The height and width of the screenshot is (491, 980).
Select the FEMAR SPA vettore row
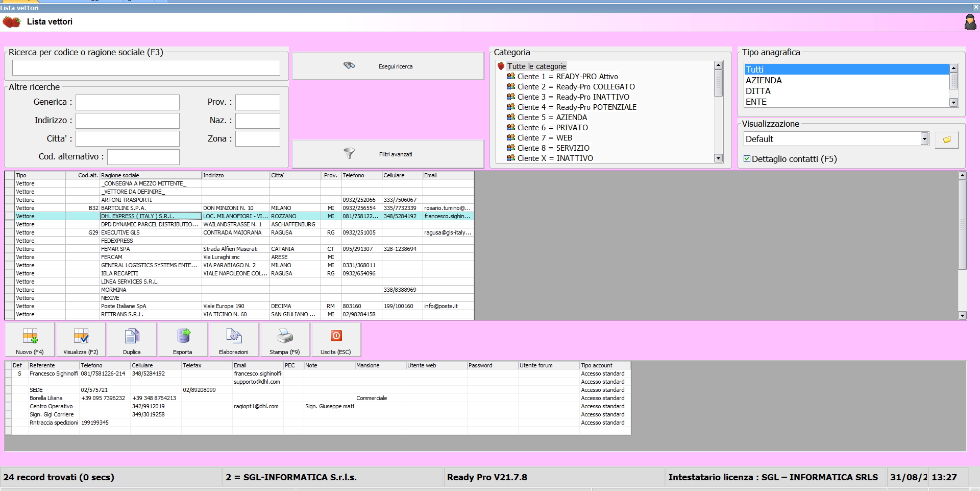[239, 249]
